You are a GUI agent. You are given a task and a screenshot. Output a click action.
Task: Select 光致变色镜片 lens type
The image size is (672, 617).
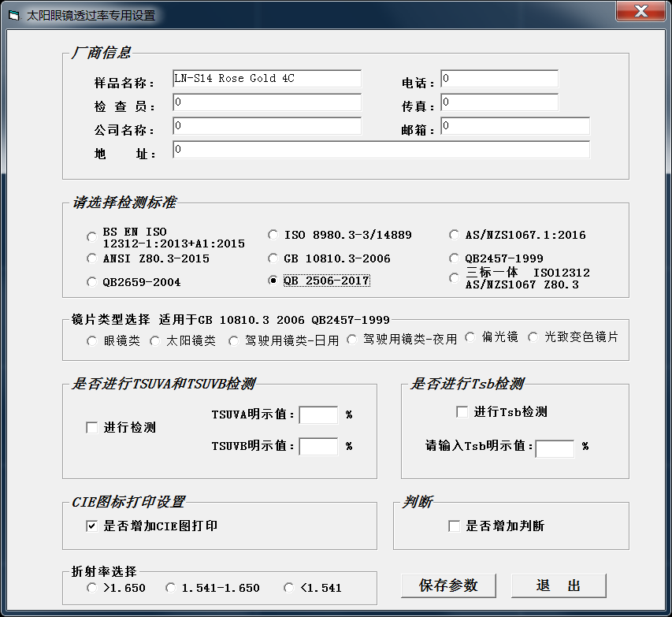click(533, 337)
